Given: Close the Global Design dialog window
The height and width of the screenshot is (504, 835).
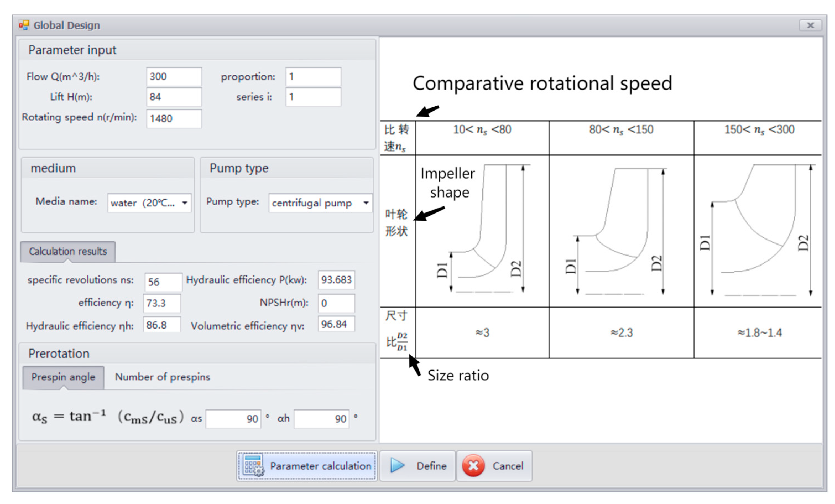Looking at the screenshot, I should pyautogui.click(x=810, y=25).
